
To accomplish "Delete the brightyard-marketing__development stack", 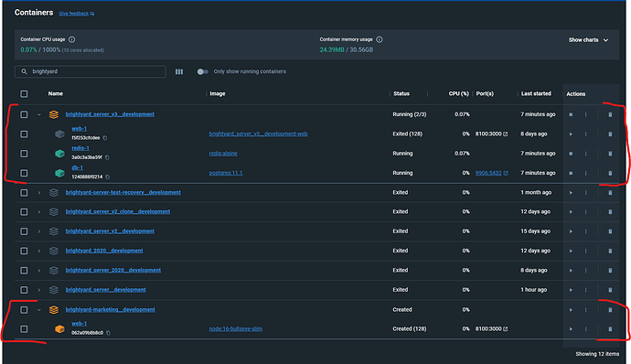I will point(610,310).
